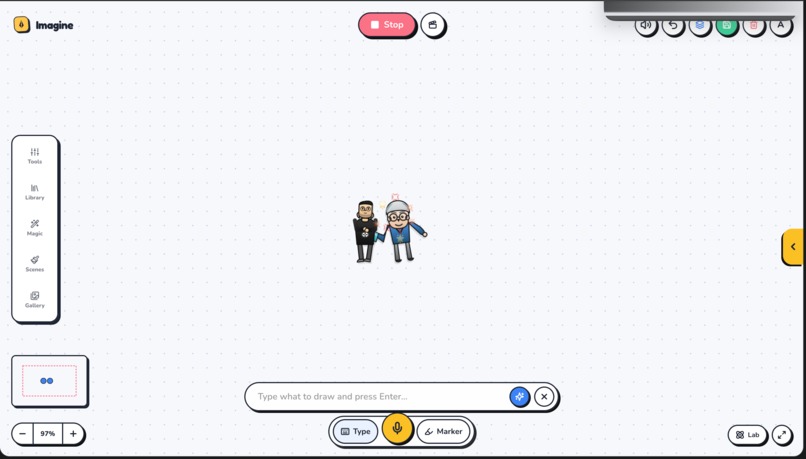Image resolution: width=806 pixels, height=459 pixels.
Task: Switch to Type input mode
Action: point(355,431)
